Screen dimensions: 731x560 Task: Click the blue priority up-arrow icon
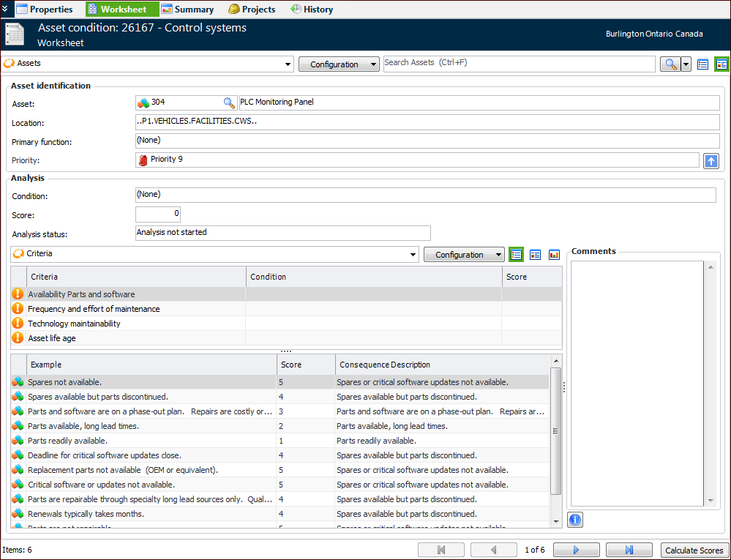tap(711, 161)
